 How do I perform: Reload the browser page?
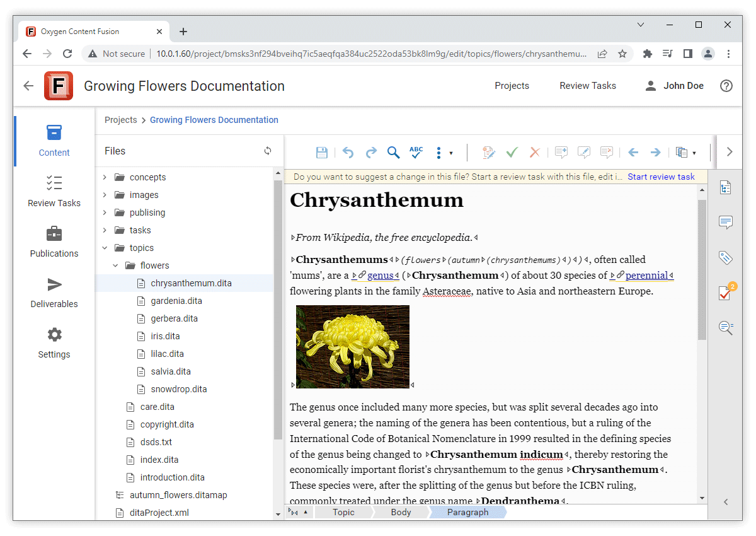click(x=67, y=54)
